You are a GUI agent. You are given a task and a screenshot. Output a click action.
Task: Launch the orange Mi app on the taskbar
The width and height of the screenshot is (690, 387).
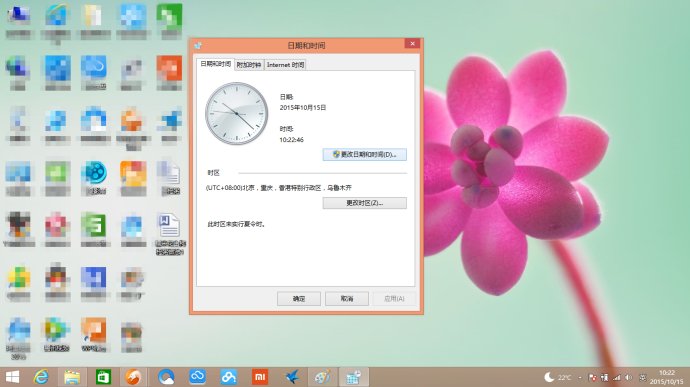pyautogui.click(x=260, y=377)
